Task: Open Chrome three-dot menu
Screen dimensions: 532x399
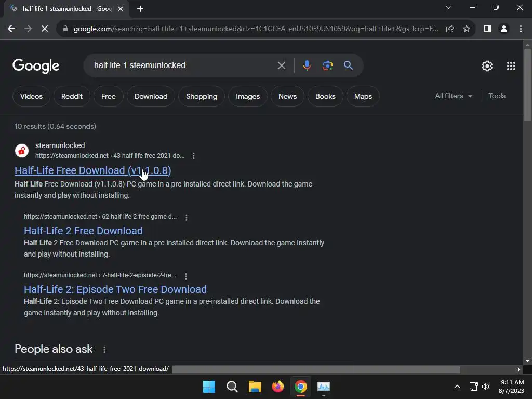Action: 521,29
